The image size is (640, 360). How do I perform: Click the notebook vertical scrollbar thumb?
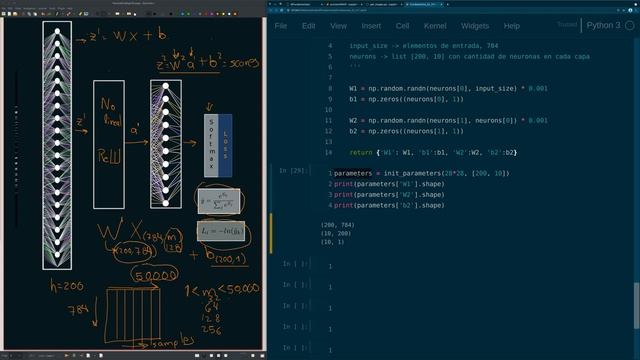tap(636, 305)
